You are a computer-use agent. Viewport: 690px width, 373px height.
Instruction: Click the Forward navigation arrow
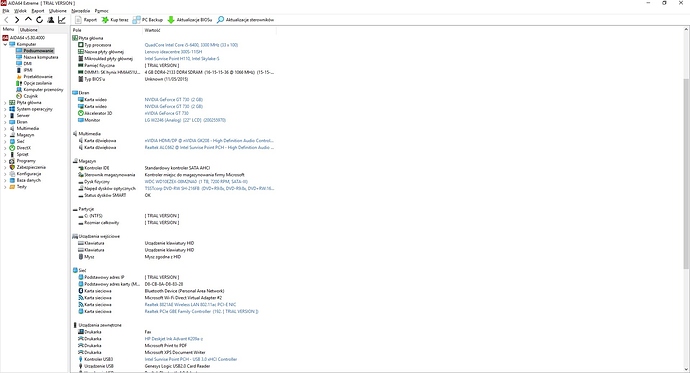(17, 20)
